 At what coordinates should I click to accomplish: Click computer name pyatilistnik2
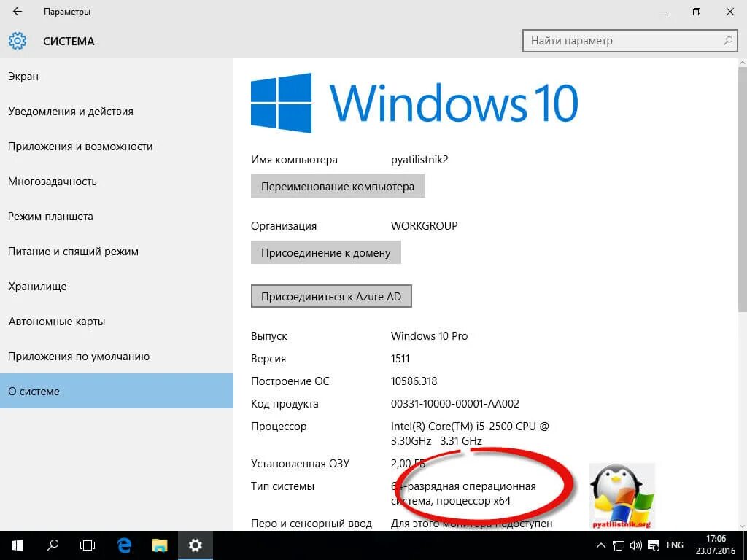419,160
